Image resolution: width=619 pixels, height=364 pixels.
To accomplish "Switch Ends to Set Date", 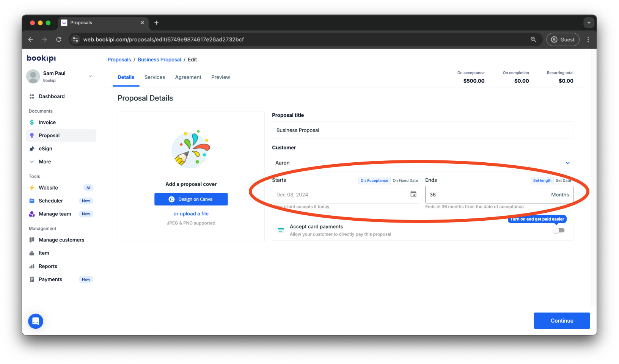I will pos(563,180).
